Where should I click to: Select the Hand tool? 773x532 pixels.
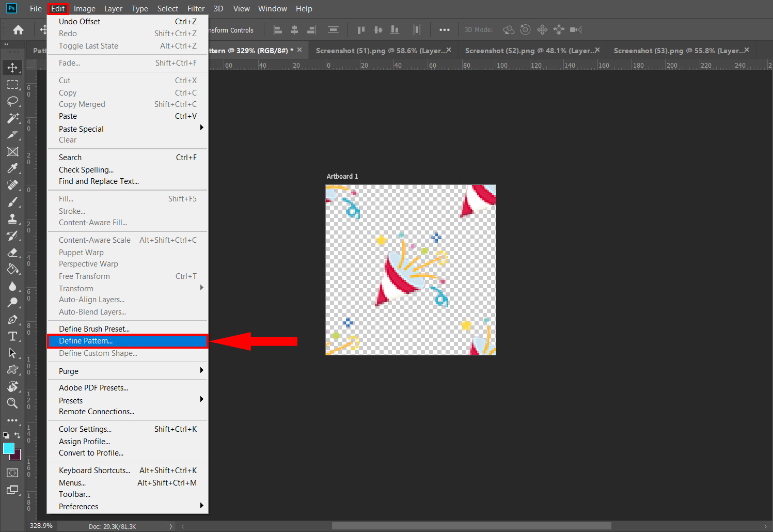(12, 386)
